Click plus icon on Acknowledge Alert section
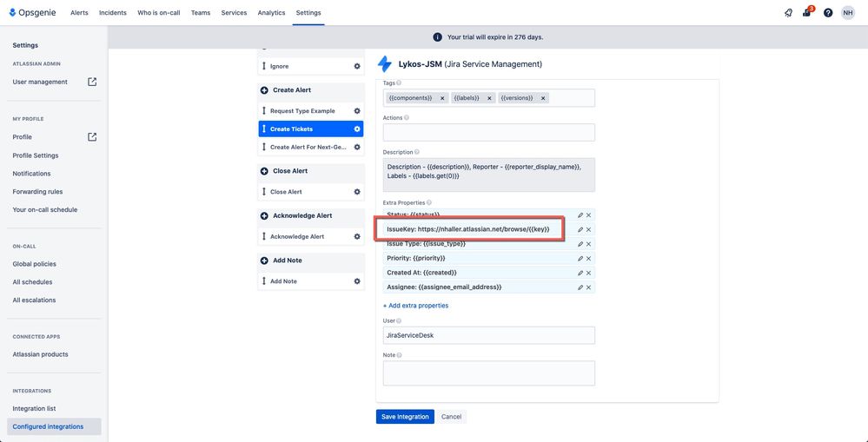 (264, 215)
